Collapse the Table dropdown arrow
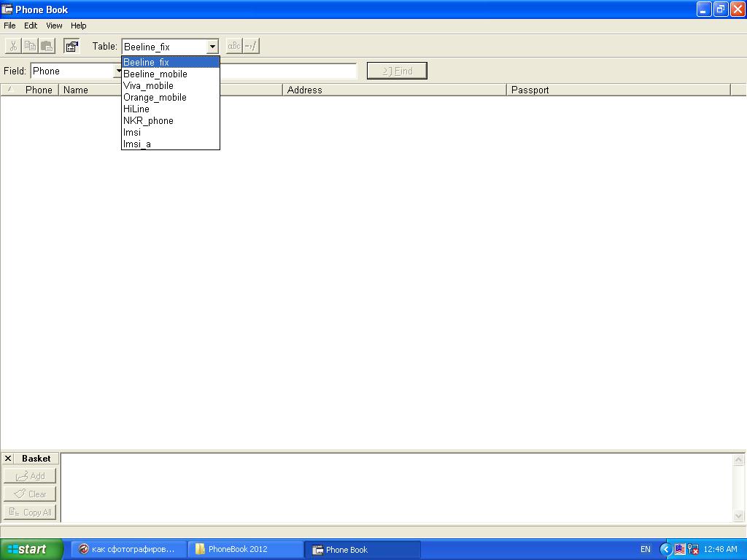This screenshot has width=747, height=560. click(212, 47)
